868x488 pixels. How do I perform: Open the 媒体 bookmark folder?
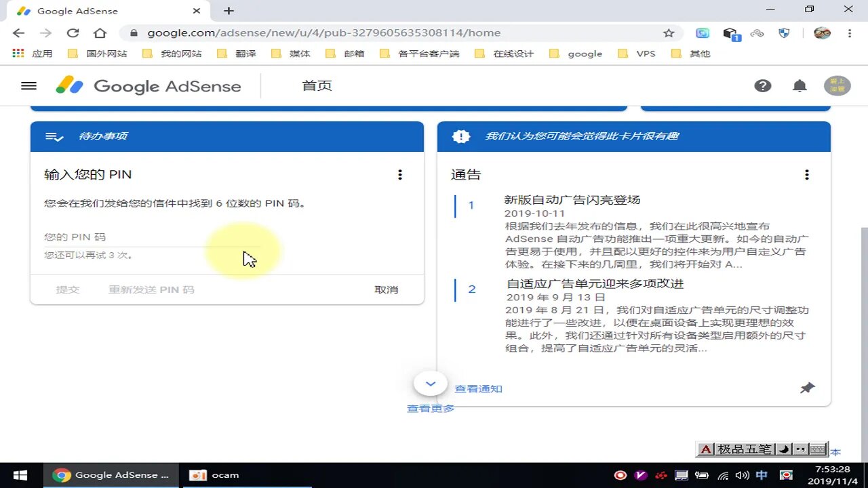tap(290, 53)
